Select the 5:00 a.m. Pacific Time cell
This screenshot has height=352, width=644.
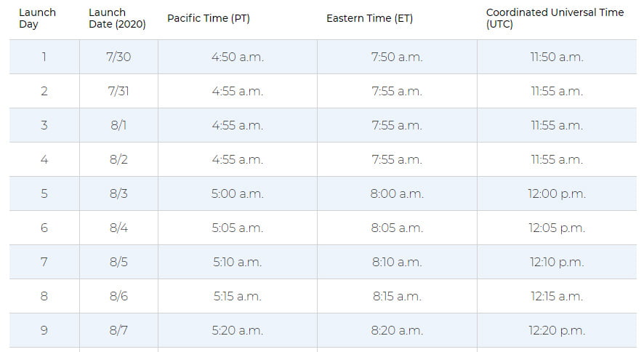(x=237, y=193)
